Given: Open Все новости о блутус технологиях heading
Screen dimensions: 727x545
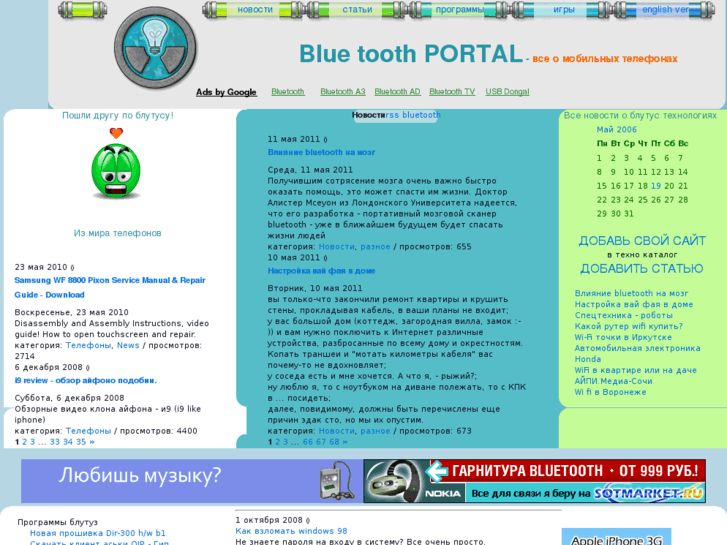Looking at the screenshot, I should pos(640,115).
